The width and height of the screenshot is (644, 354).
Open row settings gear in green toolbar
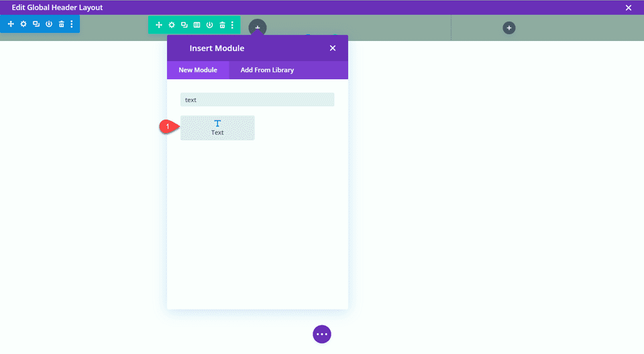pos(172,25)
